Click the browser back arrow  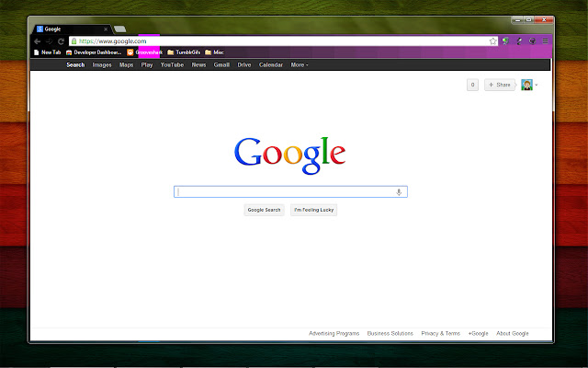coord(37,41)
